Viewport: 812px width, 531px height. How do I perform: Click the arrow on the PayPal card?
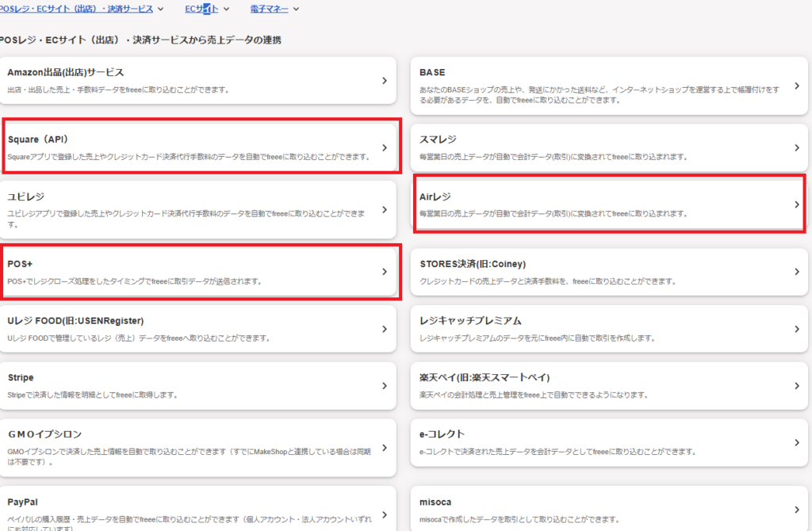coord(385,515)
